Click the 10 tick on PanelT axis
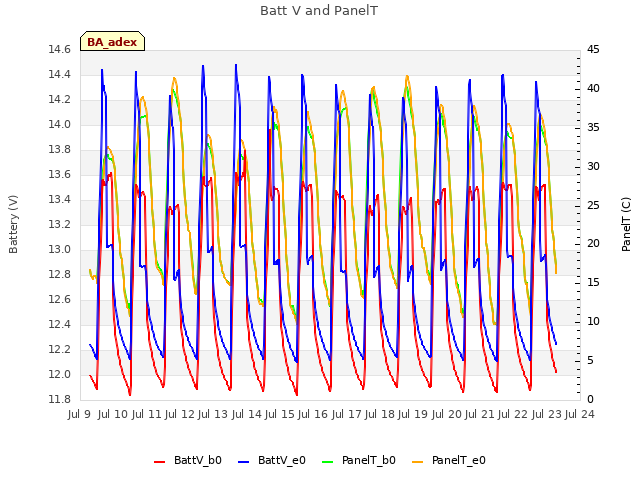 click(x=593, y=322)
